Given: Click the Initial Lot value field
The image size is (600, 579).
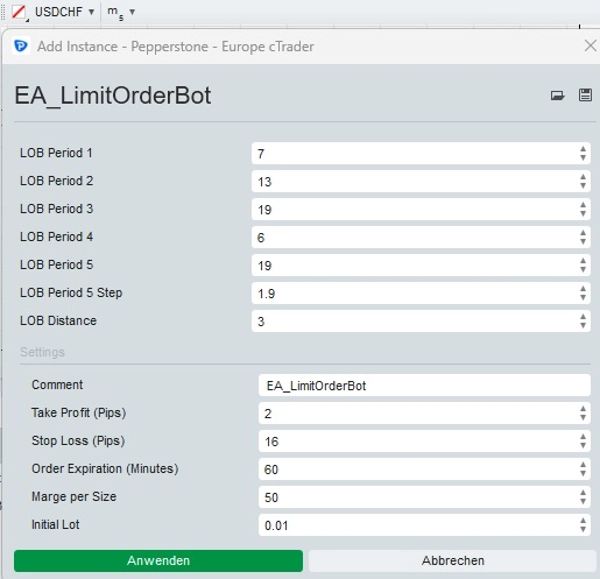Looking at the screenshot, I should [x=424, y=525].
